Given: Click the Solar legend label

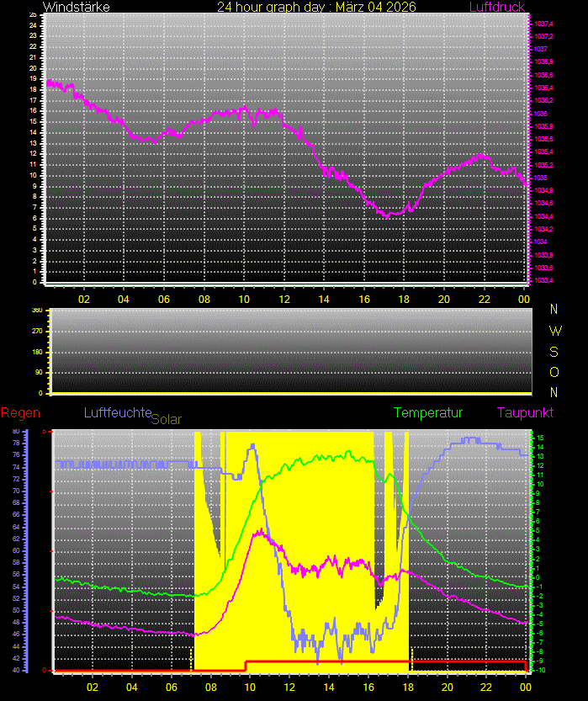Looking at the screenshot, I should click(x=166, y=418).
